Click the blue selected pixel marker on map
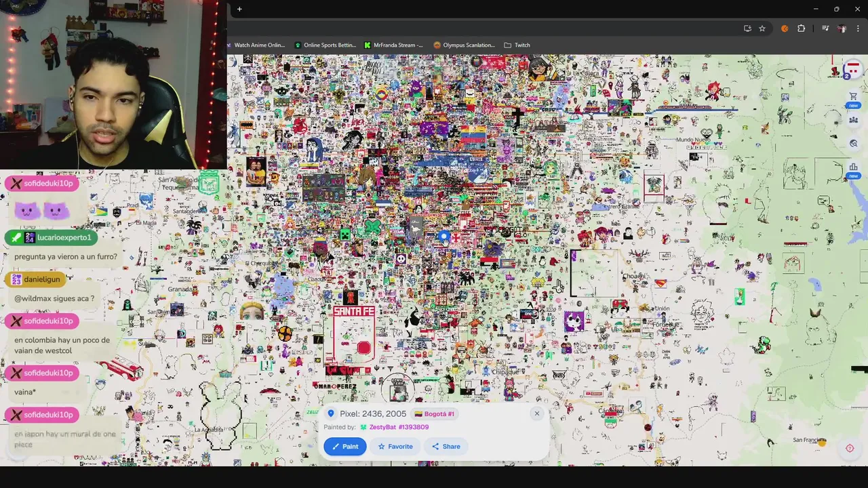868x488 pixels. (x=443, y=237)
